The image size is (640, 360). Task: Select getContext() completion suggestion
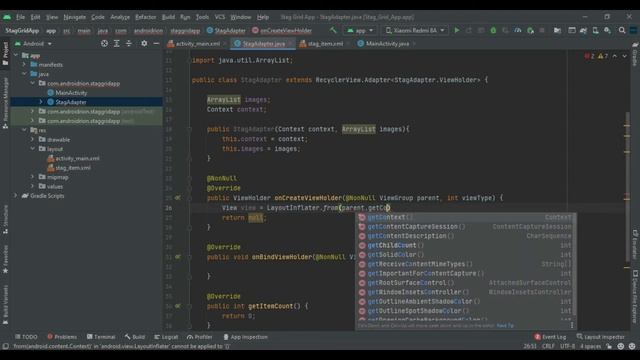pyautogui.click(x=466, y=217)
